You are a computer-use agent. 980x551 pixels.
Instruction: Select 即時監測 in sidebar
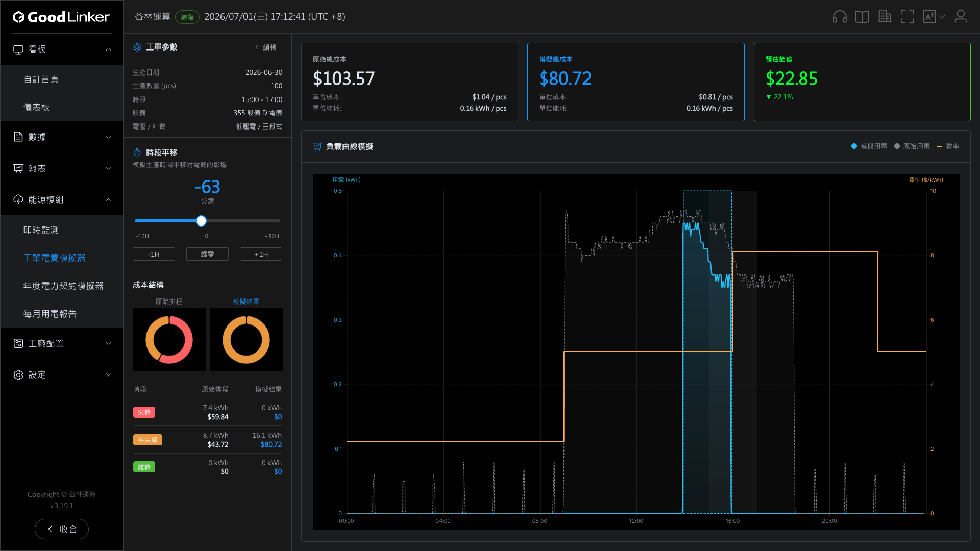[41, 230]
